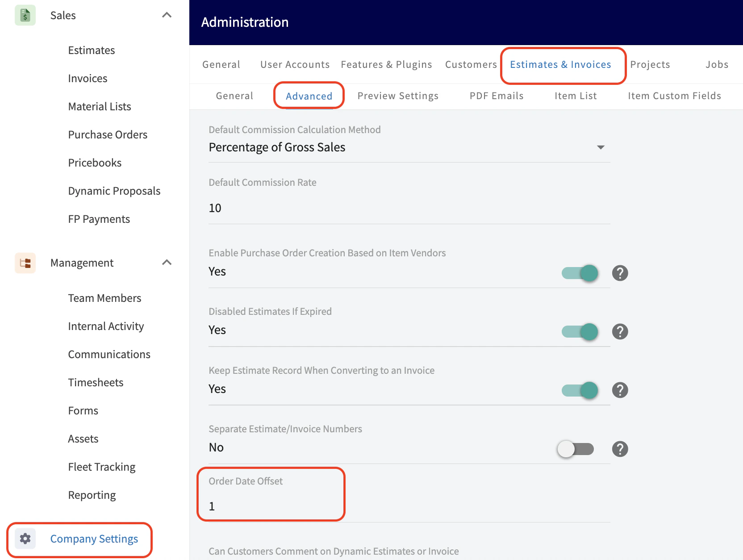Select the Estimates & Invoices tab
The height and width of the screenshot is (560, 743).
[x=560, y=65]
